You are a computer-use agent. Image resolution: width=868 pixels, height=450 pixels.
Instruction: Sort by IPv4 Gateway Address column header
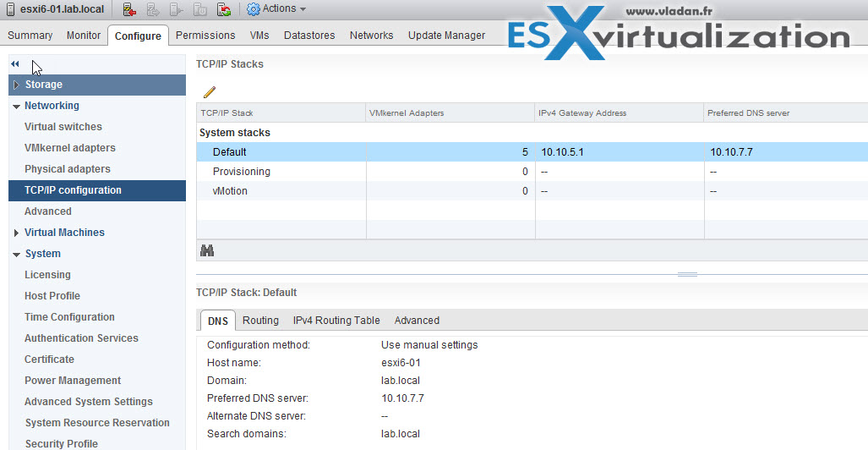click(620, 113)
